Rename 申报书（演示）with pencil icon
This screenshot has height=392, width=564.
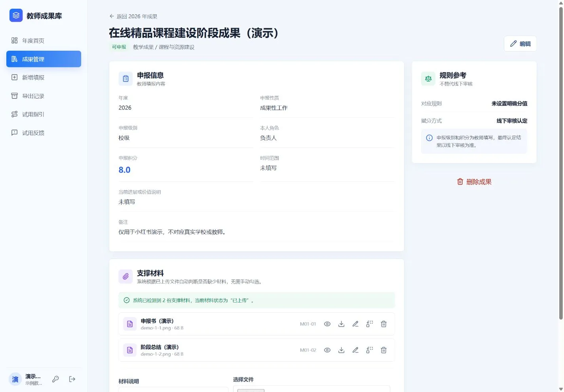tap(355, 324)
